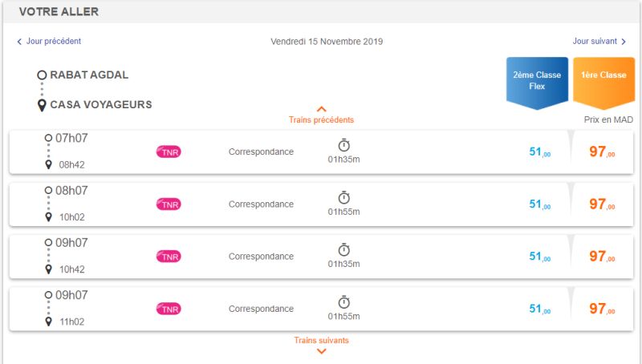Click RABAT AGDAL origin circle icon
This screenshot has width=642, height=364.
[x=42, y=75]
